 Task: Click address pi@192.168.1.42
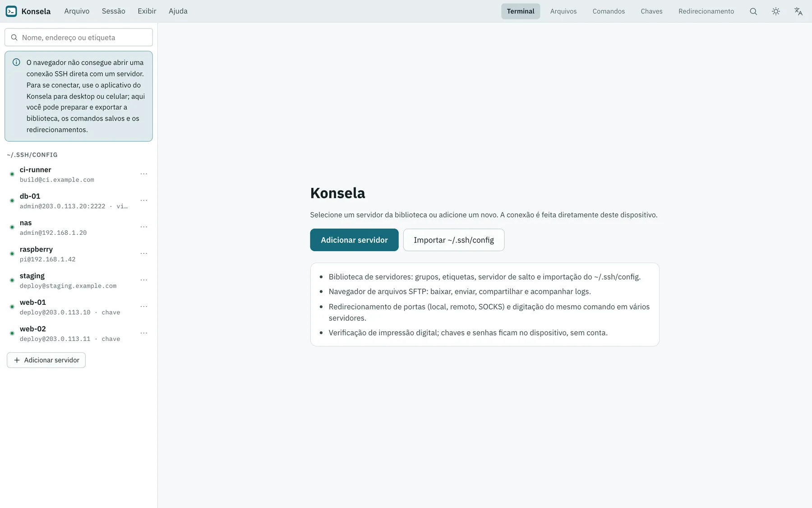point(47,260)
